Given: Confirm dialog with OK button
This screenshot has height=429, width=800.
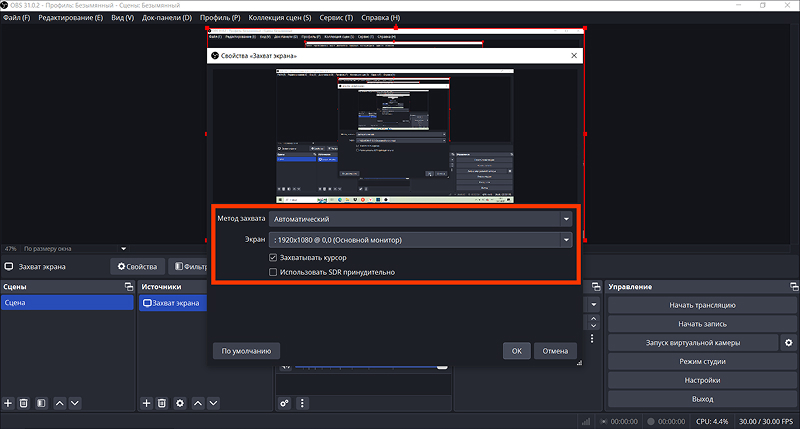Looking at the screenshot, I should [517, 351].
